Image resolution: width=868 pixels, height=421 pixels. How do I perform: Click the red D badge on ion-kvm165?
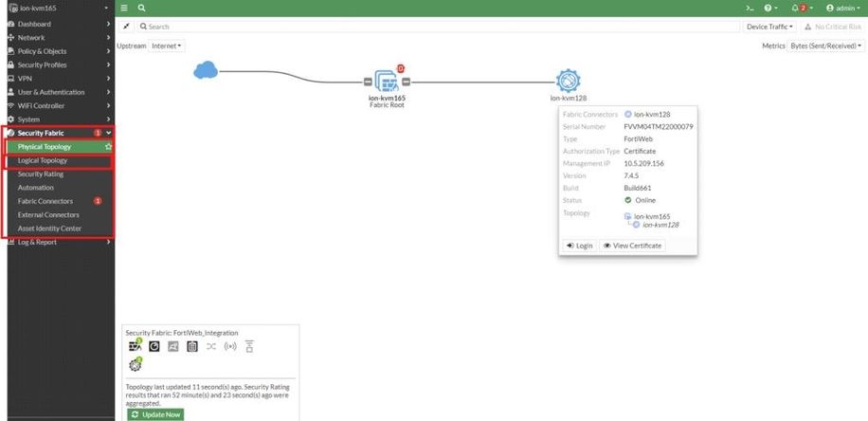(x=401, y=68)
